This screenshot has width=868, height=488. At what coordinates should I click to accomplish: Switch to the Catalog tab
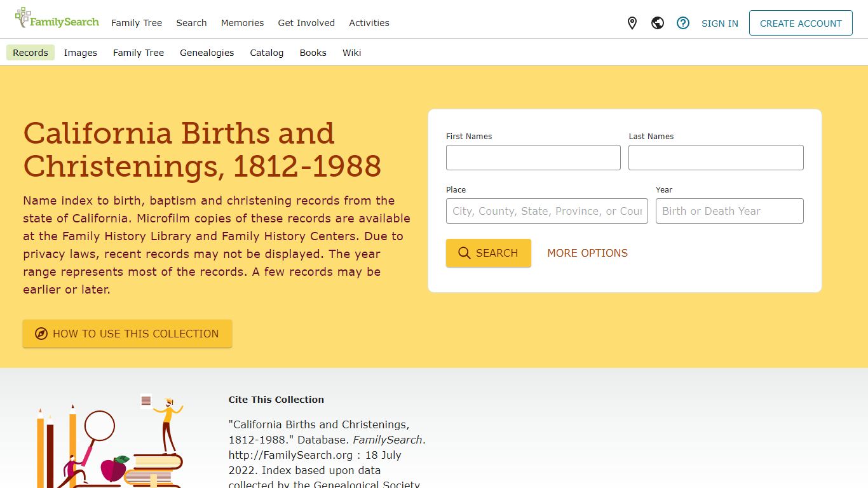coord(267,53)
